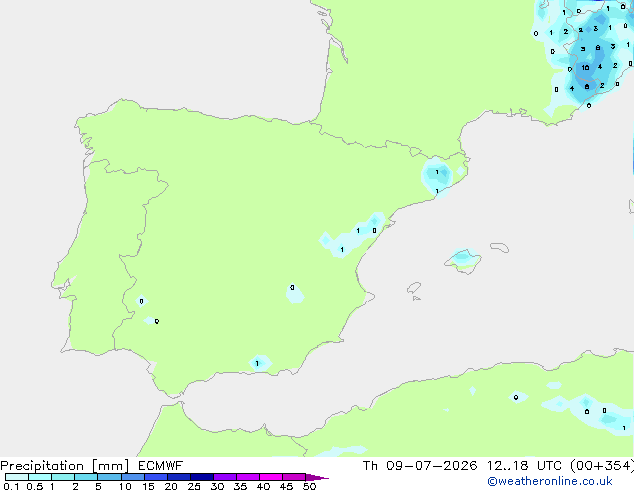
Task: Click the 35–40 mm legend swatch
Action: [x=247, y=477]
